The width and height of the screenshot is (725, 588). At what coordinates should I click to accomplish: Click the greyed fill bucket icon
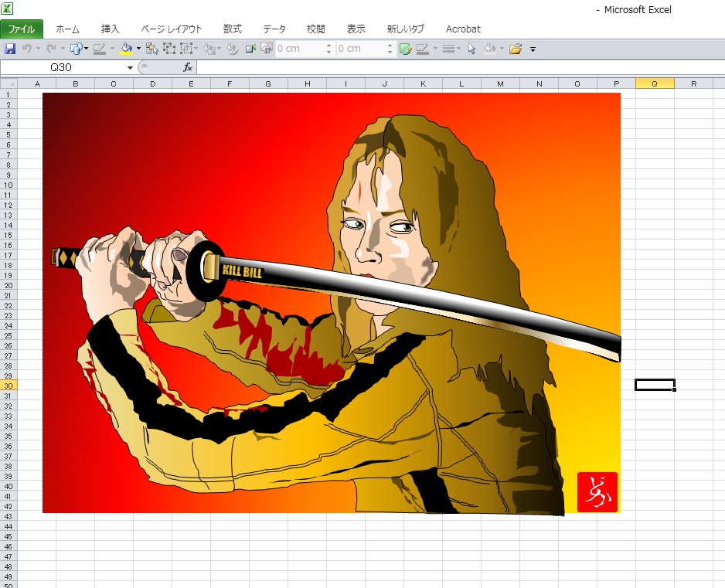point(490,49)
